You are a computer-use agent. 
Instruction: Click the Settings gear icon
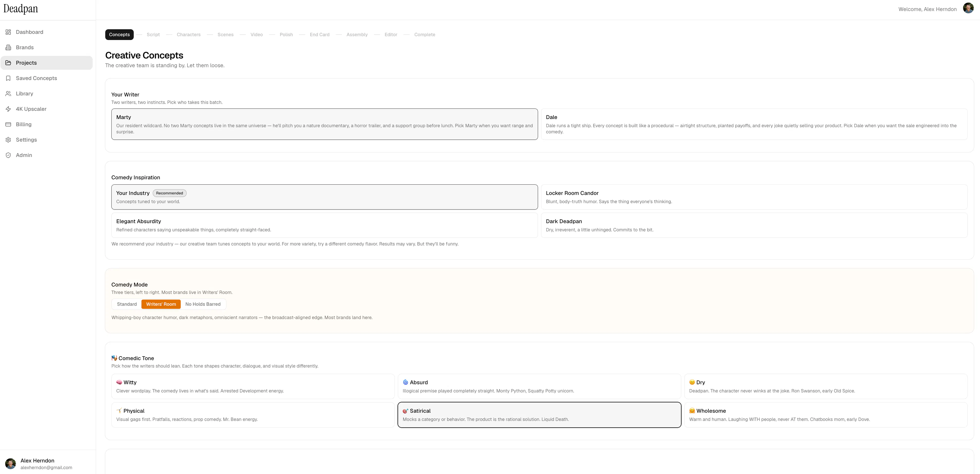8,140
